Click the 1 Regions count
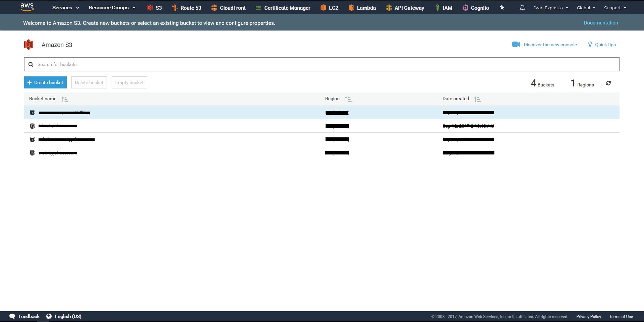Image resolution: width=644 pixels, height=322 pixels. click(582, 83)
